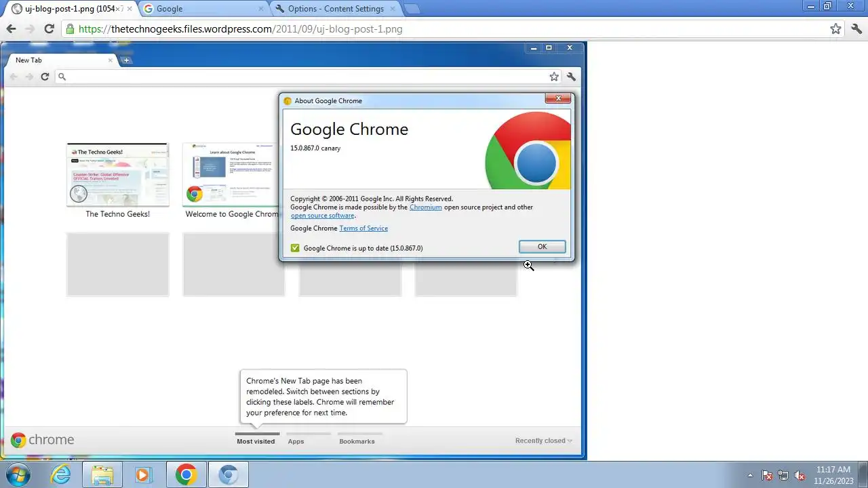
Task: Click OK in the About Google Chrome dialog
Action: click(542, 247)
